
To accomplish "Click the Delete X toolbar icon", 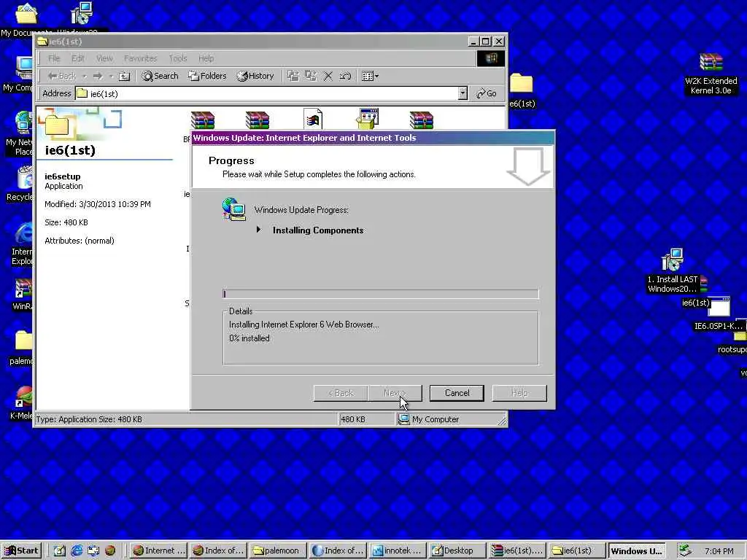I will coord(328,76).
